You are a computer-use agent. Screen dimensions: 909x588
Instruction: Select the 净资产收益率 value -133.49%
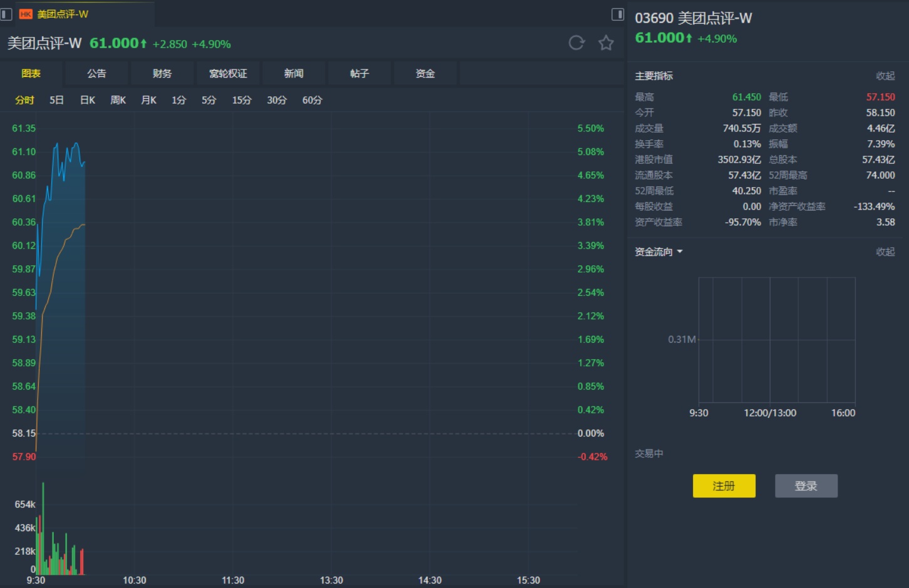(875, 206)
